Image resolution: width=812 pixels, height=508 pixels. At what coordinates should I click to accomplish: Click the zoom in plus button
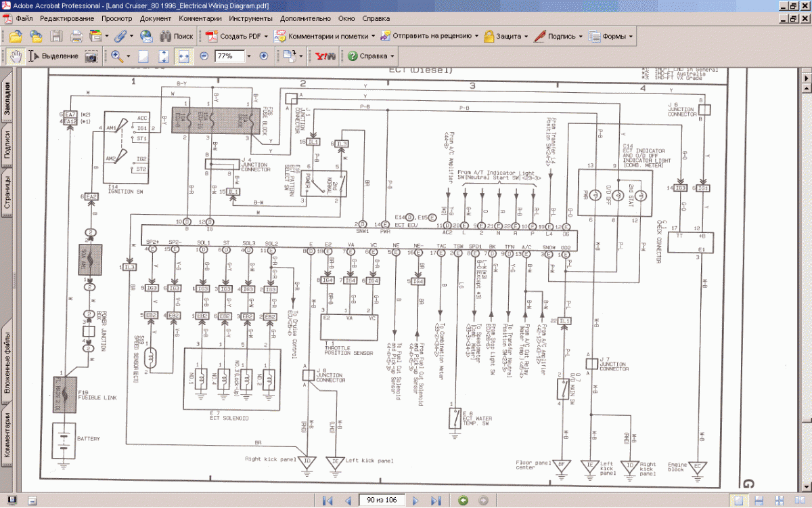tap(264, 56)
